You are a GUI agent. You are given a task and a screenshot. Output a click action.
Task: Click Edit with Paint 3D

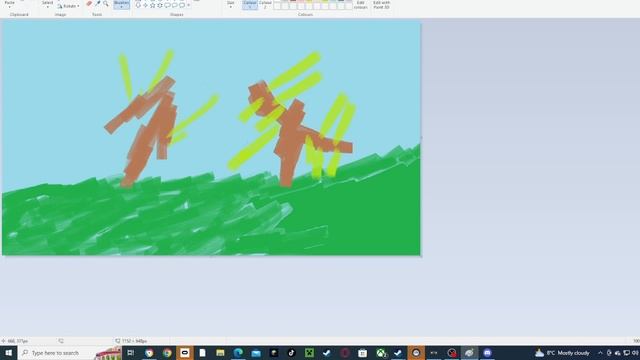pyautogui.click(x=381, y=4)
